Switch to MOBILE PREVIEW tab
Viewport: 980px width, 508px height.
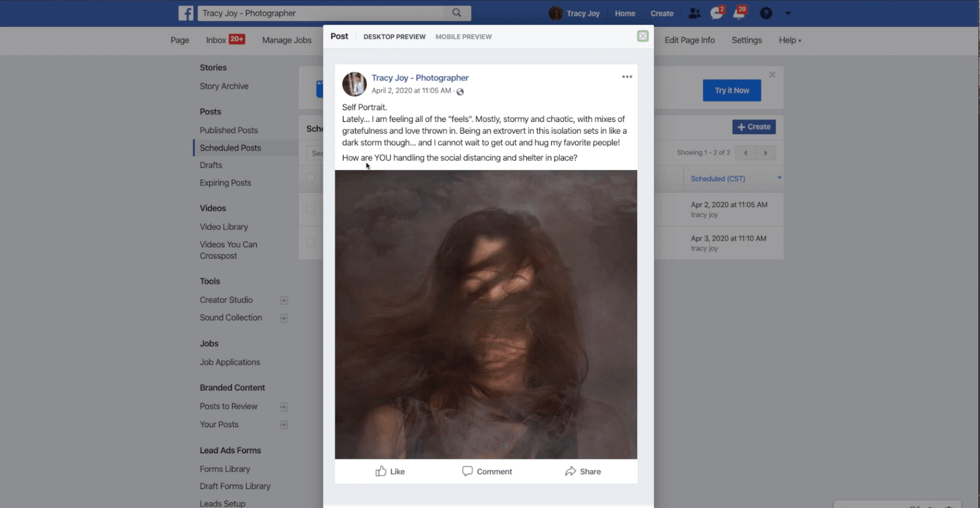(464, 36)
